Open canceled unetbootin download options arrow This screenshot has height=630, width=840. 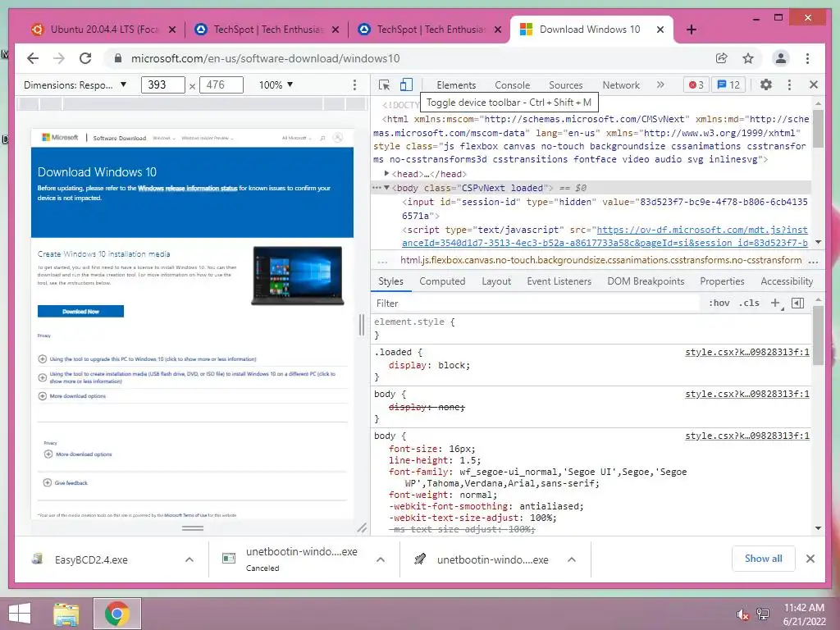pyautogui.click(x=381, y=559)
